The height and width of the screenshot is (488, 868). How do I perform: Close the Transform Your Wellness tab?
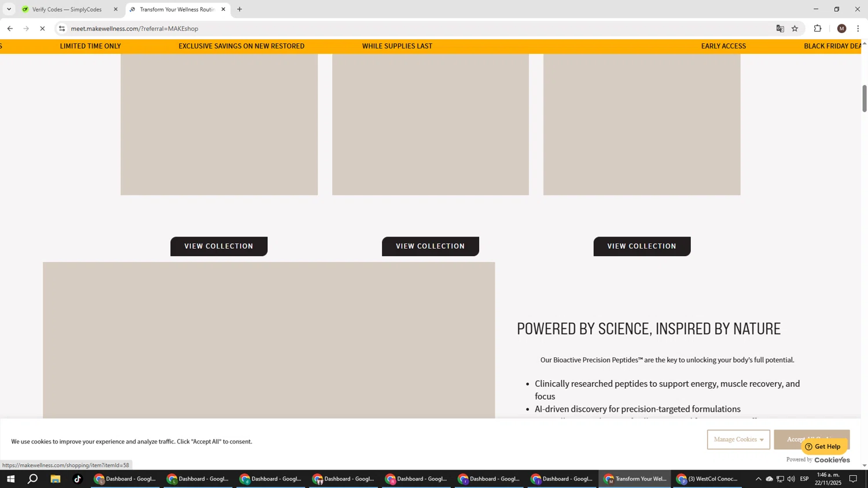click(x=223, y=9)
